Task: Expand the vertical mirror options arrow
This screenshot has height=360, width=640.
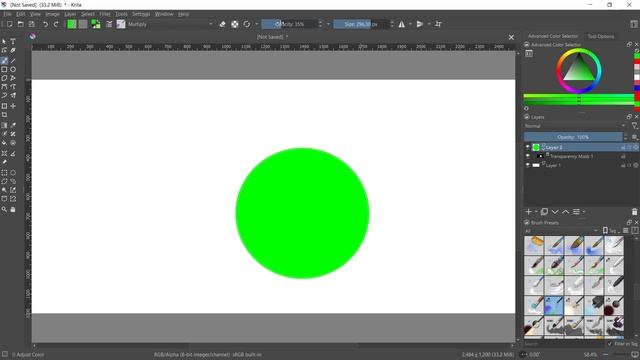Action: coord(429,24)
